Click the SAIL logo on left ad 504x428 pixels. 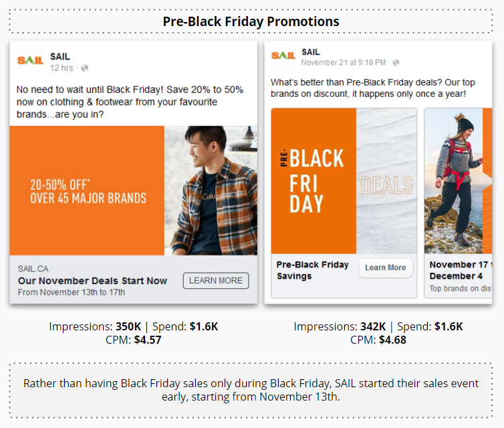[31, 61]
